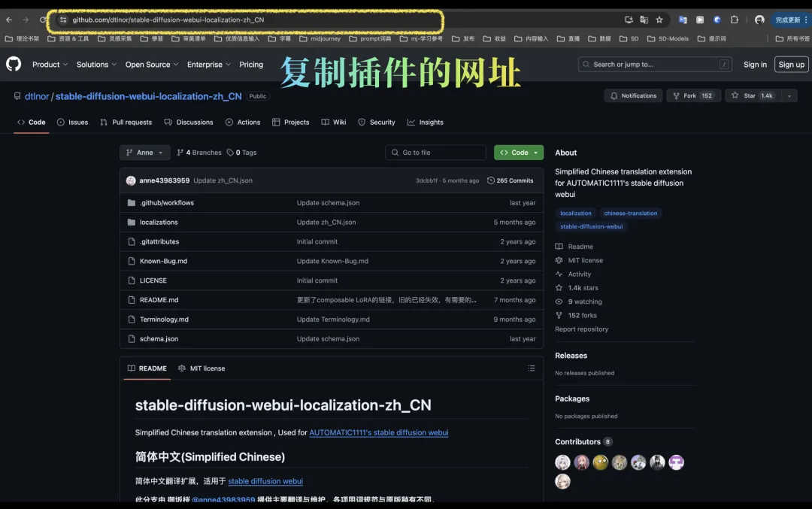Click the stable-diffusion-webui topic tag

(592, 227)
